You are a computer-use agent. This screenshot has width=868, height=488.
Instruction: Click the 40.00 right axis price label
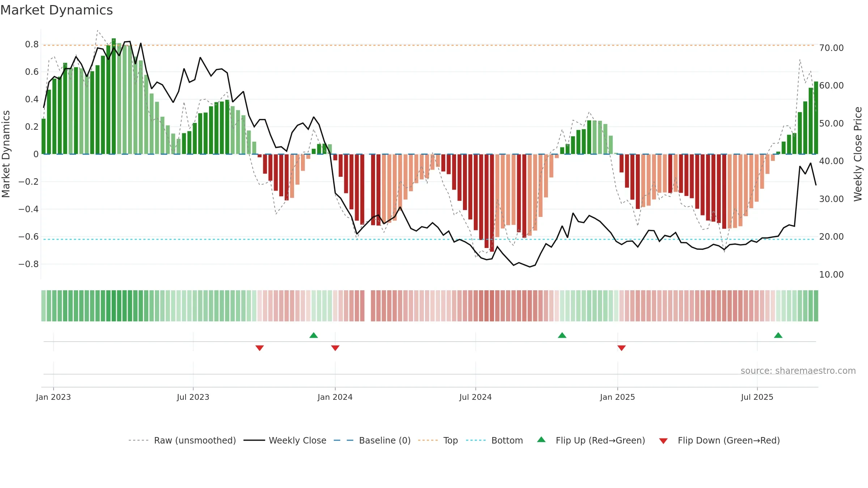[x=831, y=161]
